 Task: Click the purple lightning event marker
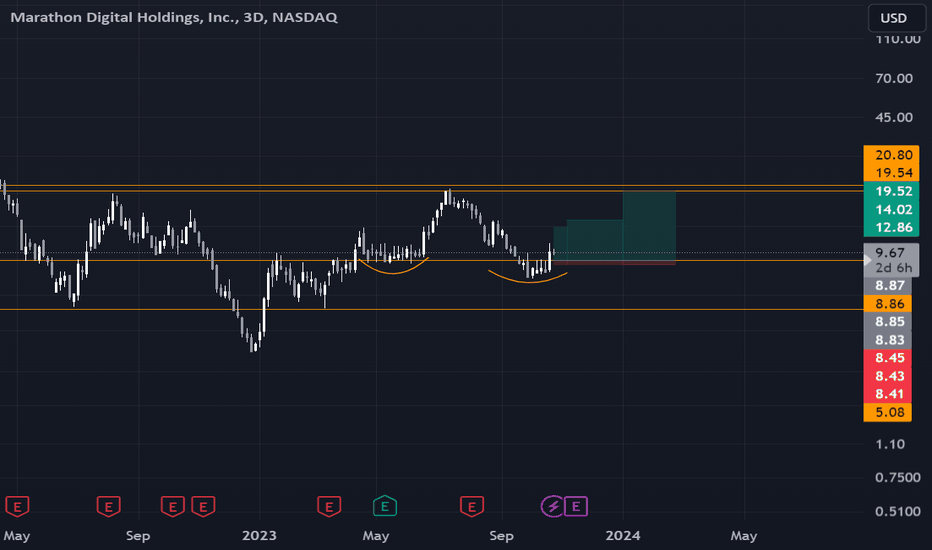(553, 507)
